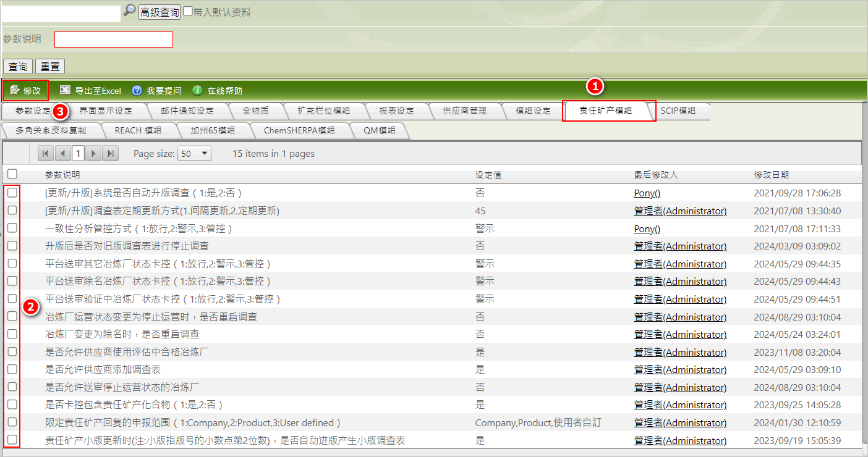Open Pony() link dated 2021/07/08 17:11:33
This screenshot has height=457, width=868.
pos(647,228)
